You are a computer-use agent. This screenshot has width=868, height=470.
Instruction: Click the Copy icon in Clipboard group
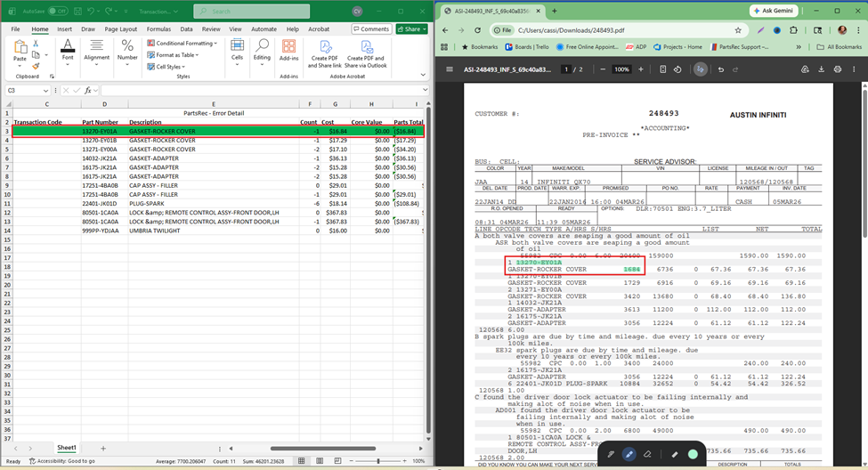point(36,55)
